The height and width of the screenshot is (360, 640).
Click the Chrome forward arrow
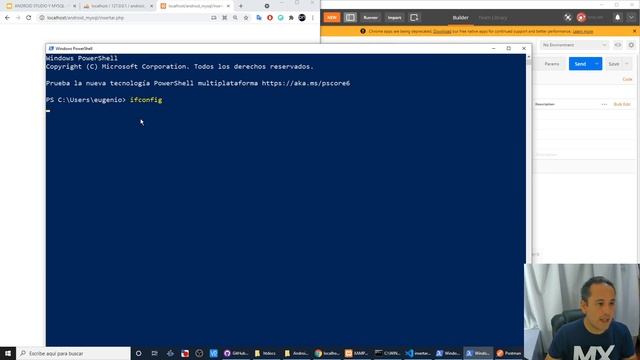pos(18,18)
